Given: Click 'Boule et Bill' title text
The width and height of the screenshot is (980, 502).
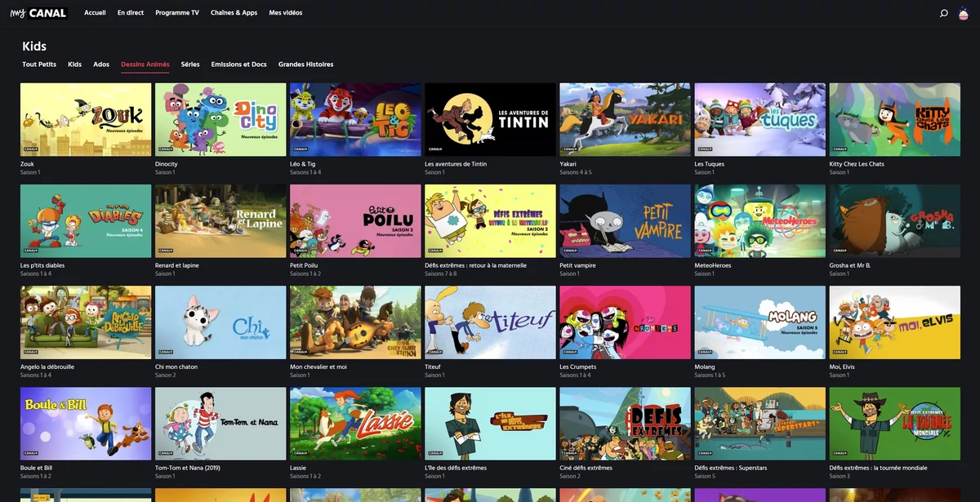Looking at the screenshot, I should point(37,469).
